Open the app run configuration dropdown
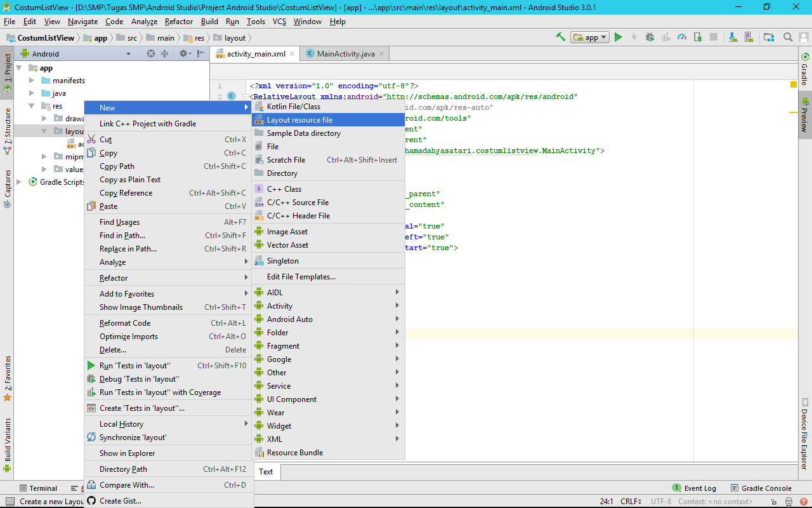Viewport: 812px width, 508px height. click(589, 36)
